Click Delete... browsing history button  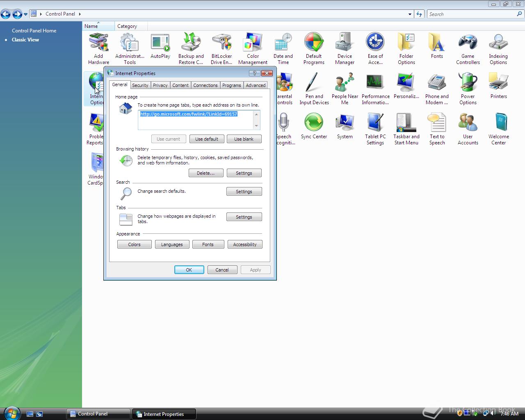click(x=206, y=173)
